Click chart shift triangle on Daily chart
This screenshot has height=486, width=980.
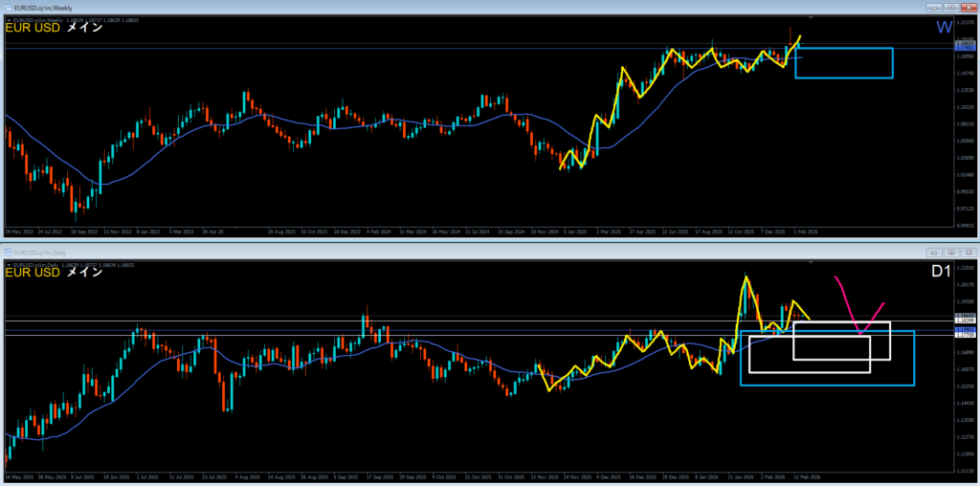click(812, 264)
